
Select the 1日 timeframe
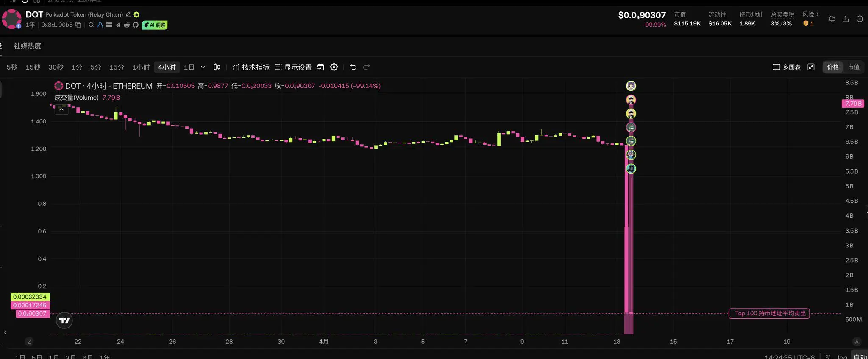tap(189, 67)
